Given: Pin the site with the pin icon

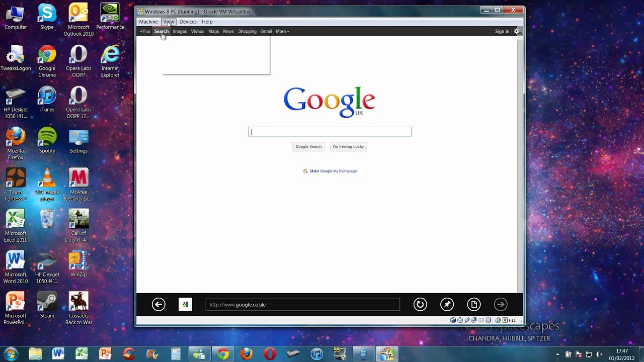Looking at the screenshot, I should 447,304.
